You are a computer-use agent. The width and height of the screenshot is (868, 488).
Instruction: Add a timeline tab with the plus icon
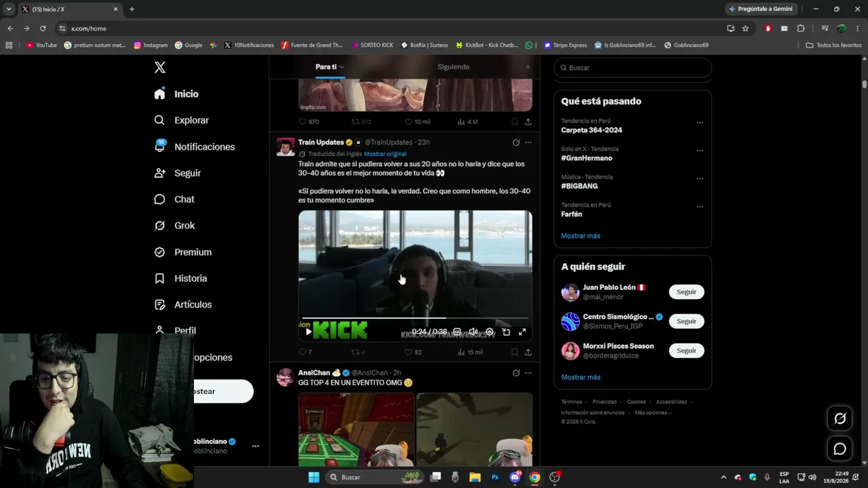tap(528, 67)
